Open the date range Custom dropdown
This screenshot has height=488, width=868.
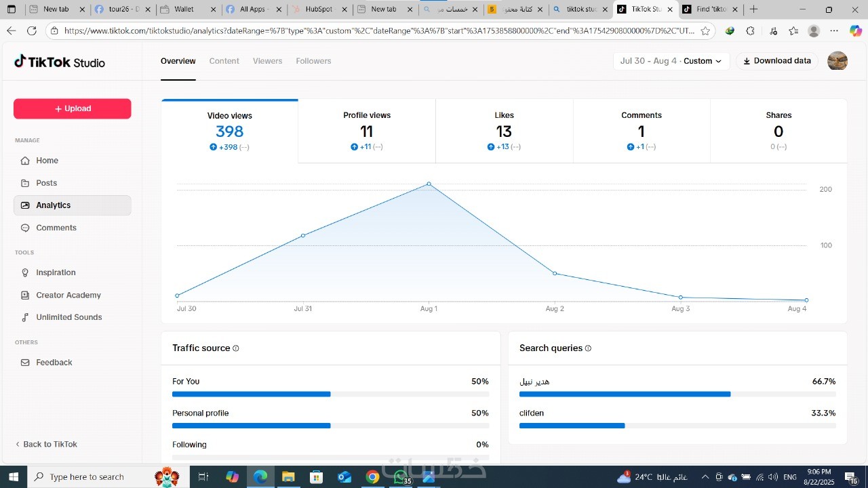[671, 61]
